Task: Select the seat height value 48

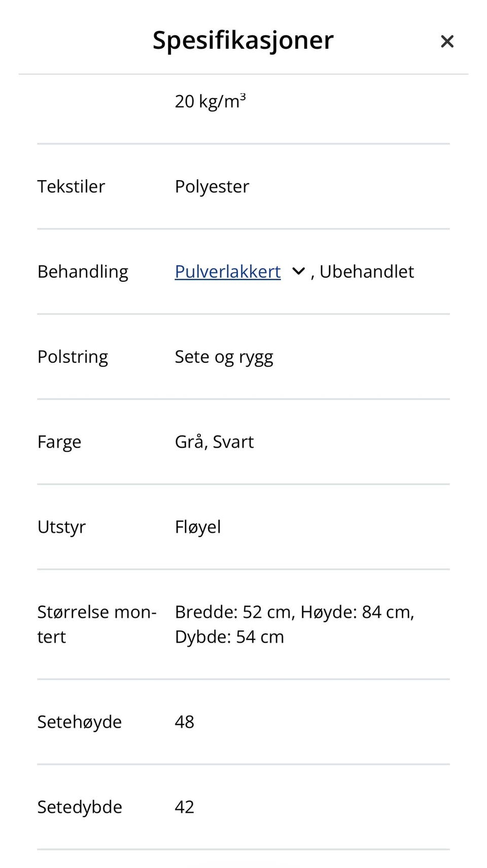Action: [x=185, y=721]
